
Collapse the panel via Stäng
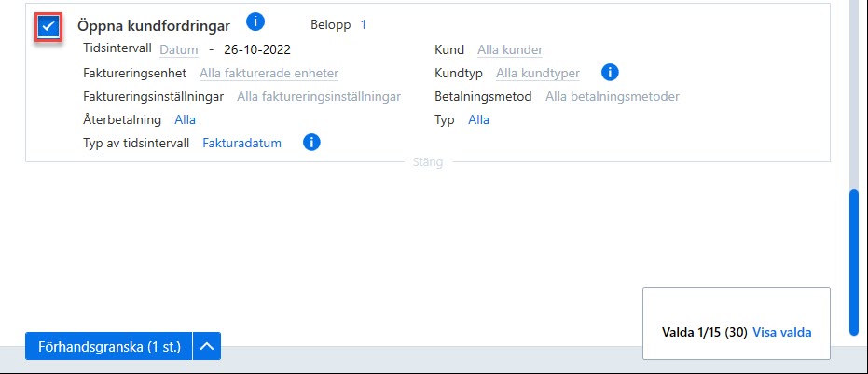(x=428, y=162)
